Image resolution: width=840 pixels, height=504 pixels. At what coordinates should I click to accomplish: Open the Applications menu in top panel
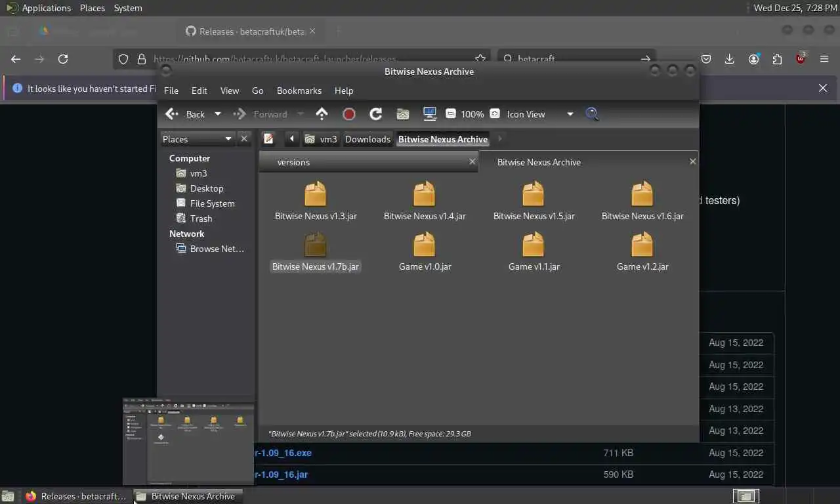[x=39, y=8]
